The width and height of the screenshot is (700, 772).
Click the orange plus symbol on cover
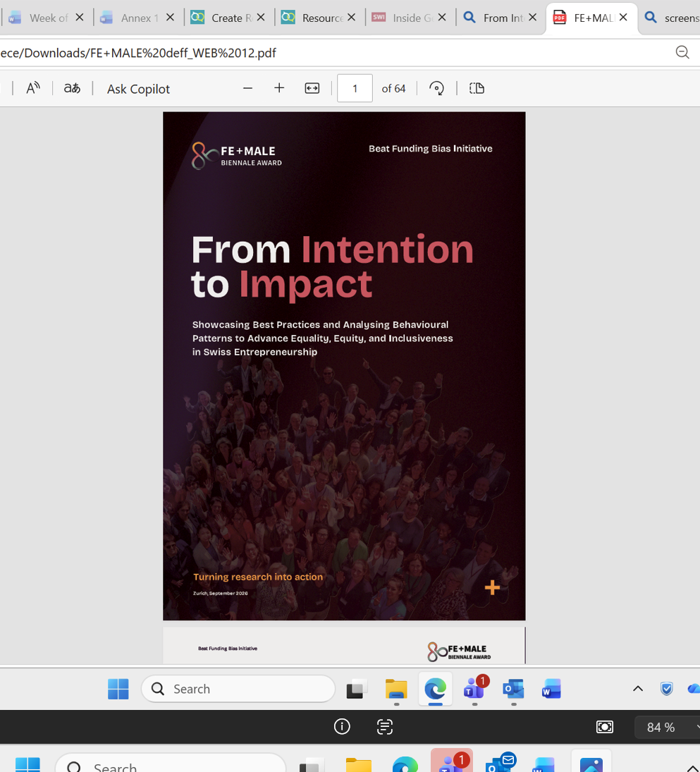tap(492, 587)
